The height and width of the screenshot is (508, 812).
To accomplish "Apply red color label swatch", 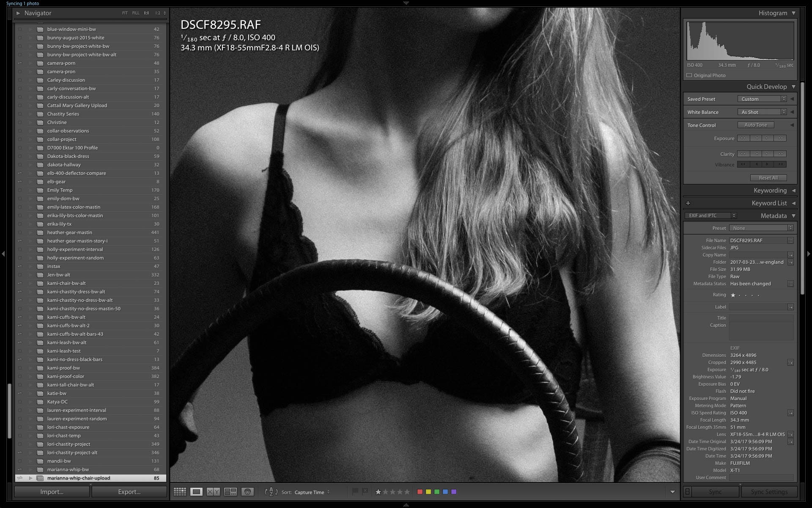I will tap(420, 492).
